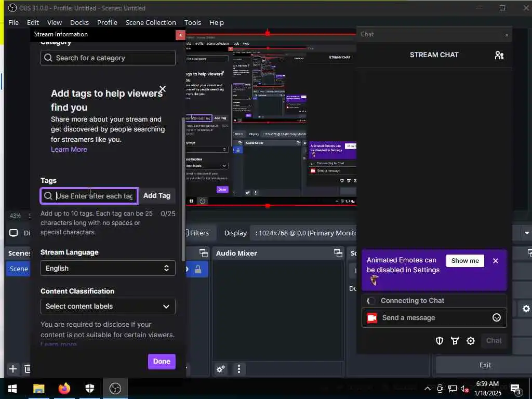532x399 pixels.
Task: Open the moderator shield icon under chat
Action: click(x=440, y=341)
